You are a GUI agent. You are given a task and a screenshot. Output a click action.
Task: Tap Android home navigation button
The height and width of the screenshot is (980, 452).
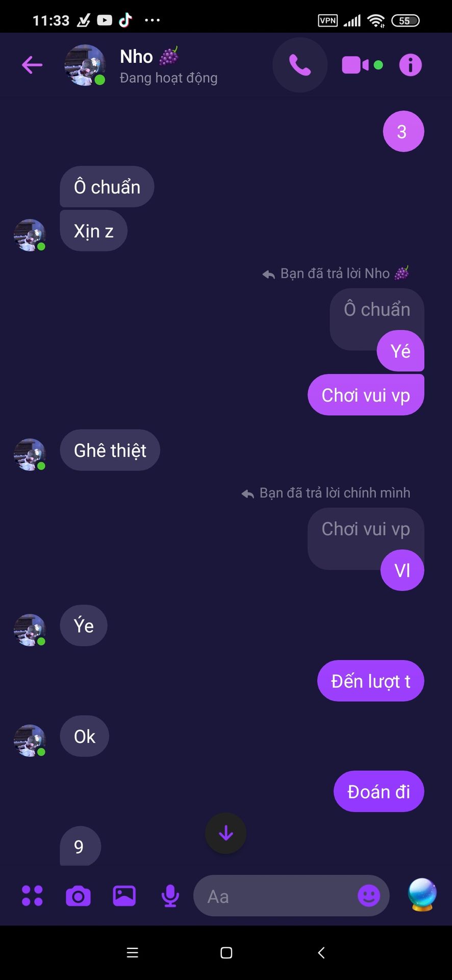coord(226,952)
